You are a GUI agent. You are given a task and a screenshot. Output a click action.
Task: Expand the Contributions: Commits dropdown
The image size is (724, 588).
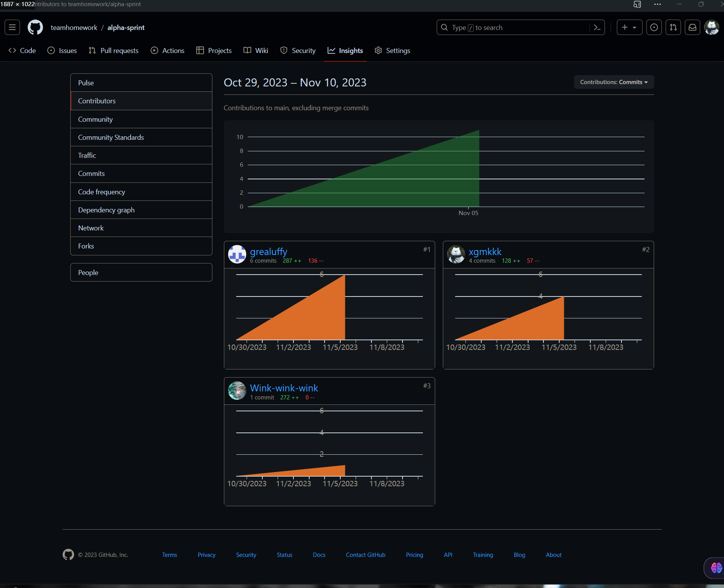pos(613,82)
